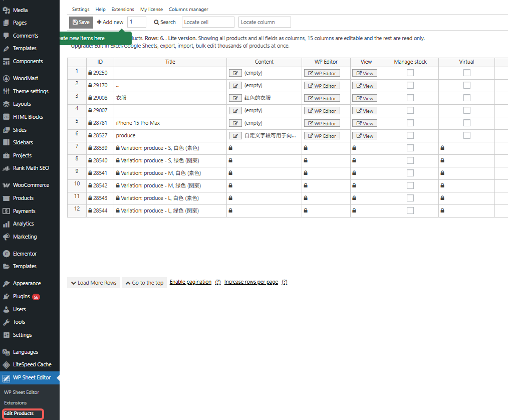Click the Locate column input field
The height and width of the screenshot is (420, 508).
[265, 22]
